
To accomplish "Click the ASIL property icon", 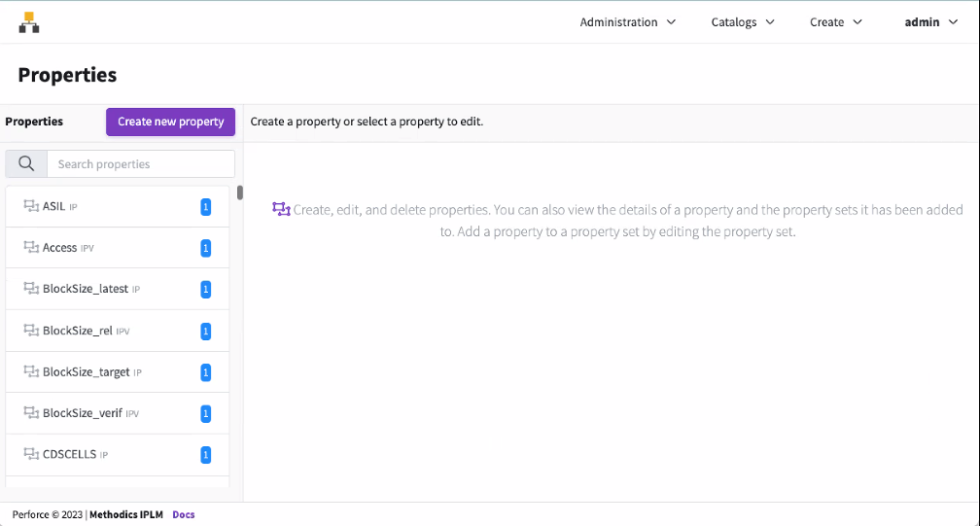I will coord(31,206).
